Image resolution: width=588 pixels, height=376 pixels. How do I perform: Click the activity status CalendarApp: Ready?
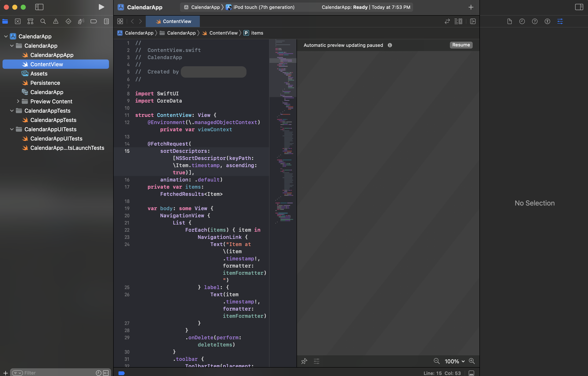tap(366, 7)
